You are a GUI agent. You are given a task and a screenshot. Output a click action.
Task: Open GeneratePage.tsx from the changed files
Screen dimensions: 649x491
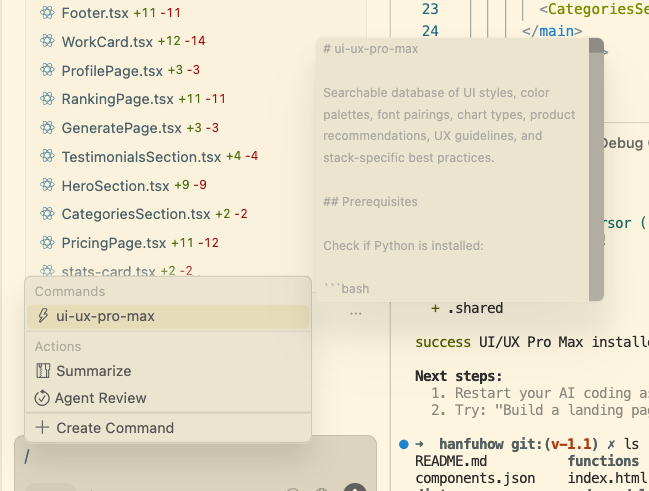click(122, 128)
